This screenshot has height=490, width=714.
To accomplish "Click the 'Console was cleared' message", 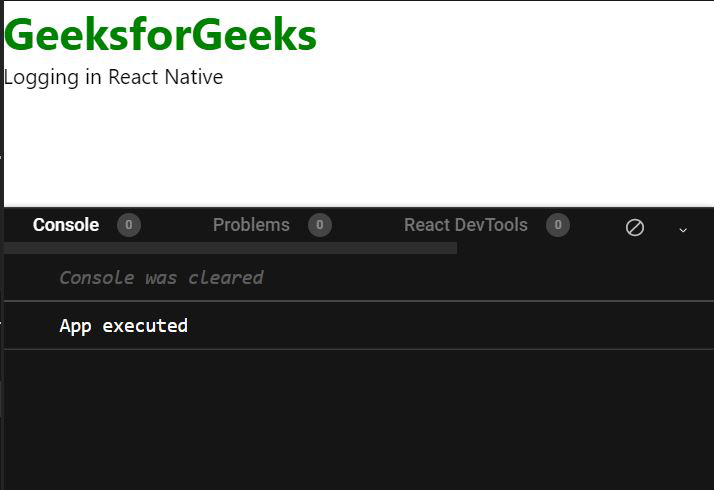I will coord(161,278).
